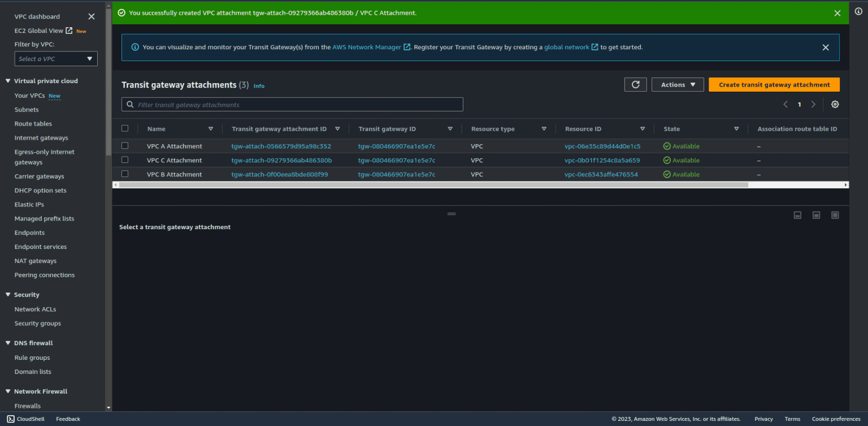
Task: Collapse the Virtual private cloud section
Action: tap(8, 80)
